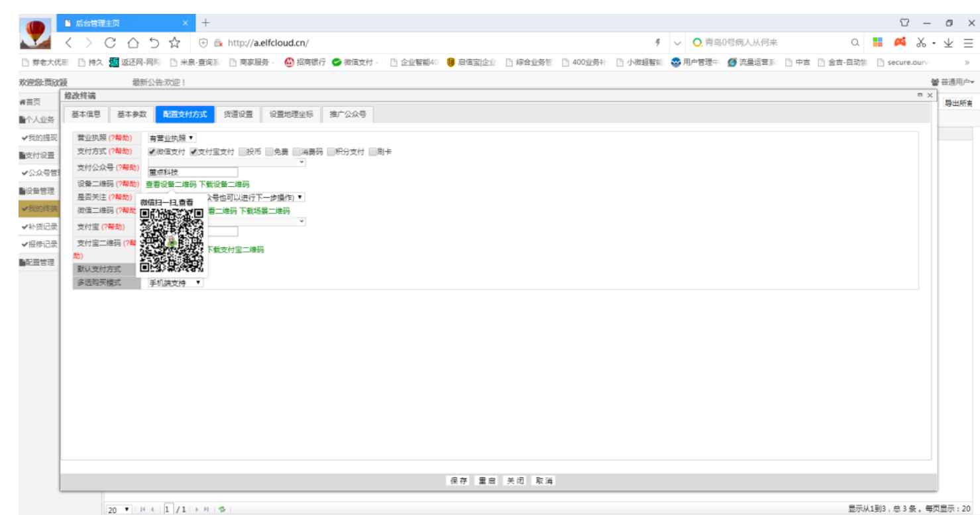Viewport: 980px width, 515px height.
Task: Reload the page with the refresh icon
Action: (110, 42)
